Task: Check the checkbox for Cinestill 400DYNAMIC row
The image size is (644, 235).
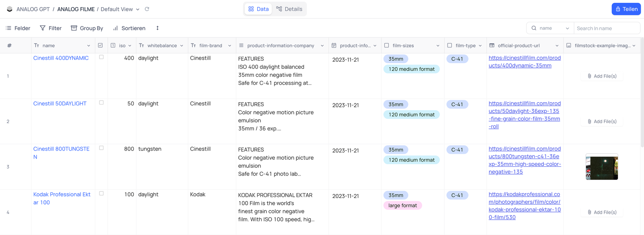Action: [x=101, y=57]
